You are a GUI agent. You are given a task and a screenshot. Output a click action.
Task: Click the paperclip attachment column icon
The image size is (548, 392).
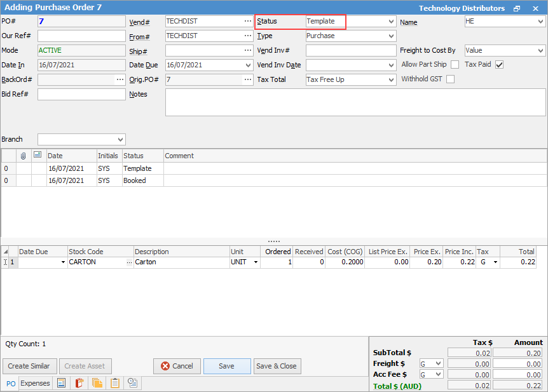(23, 156)
